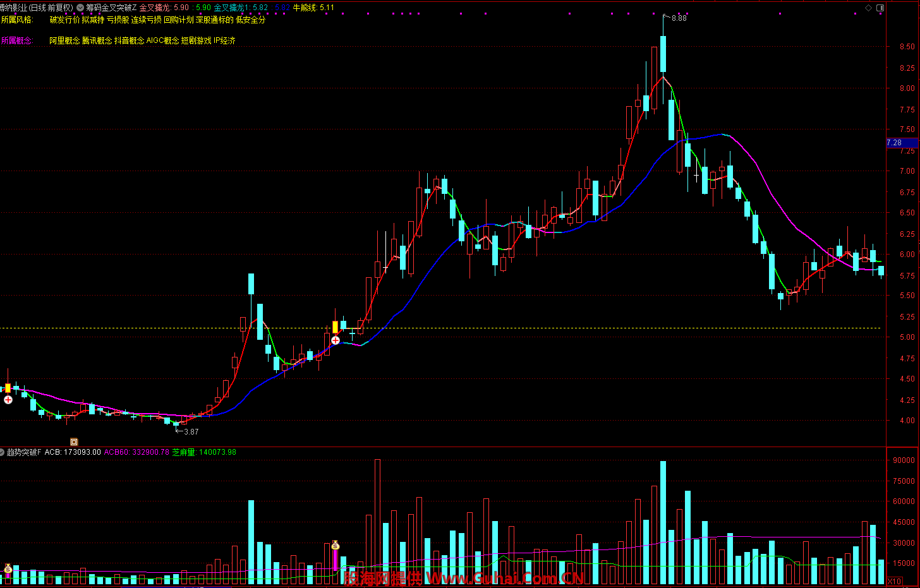Select the 腾讯概念 concept tag

tap(97, 40)
